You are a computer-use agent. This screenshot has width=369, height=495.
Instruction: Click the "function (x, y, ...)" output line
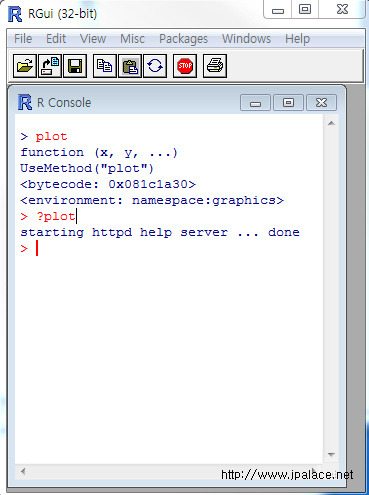(99, 152)
